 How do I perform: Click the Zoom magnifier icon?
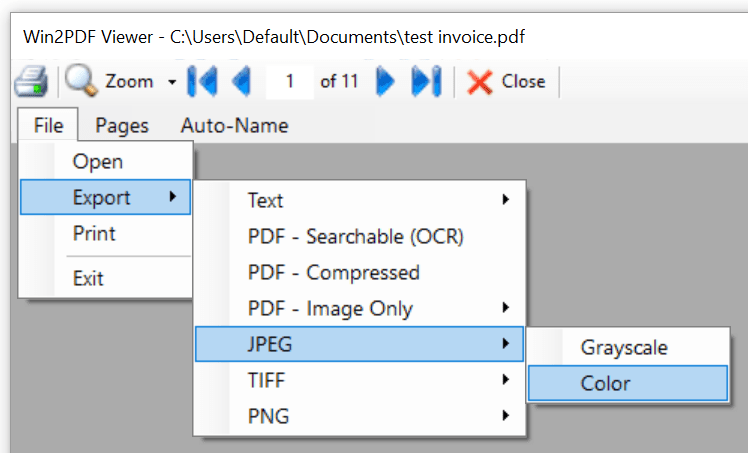click(81, 80)
